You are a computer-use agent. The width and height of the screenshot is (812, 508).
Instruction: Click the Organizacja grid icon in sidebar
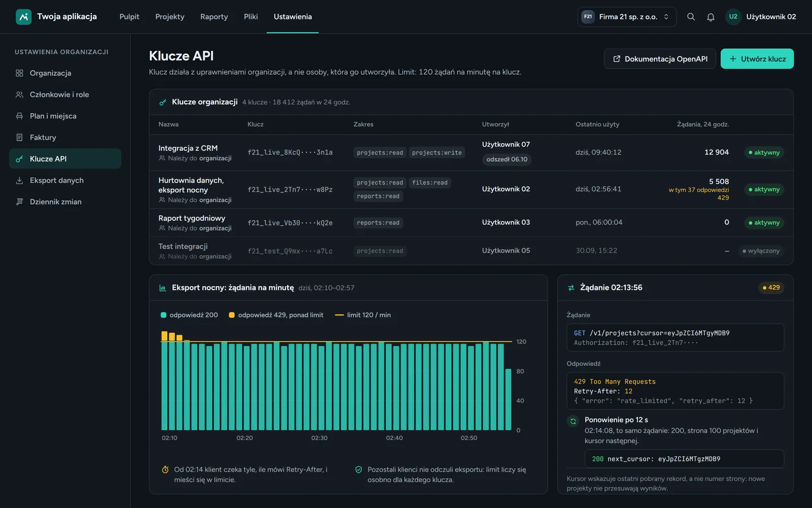tap(19, 73)
